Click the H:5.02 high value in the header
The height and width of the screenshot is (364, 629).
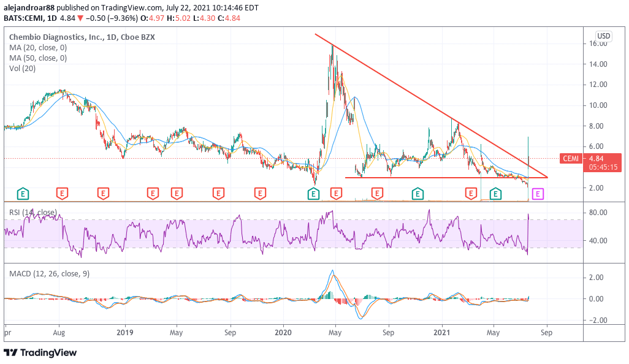click(179, 18)
